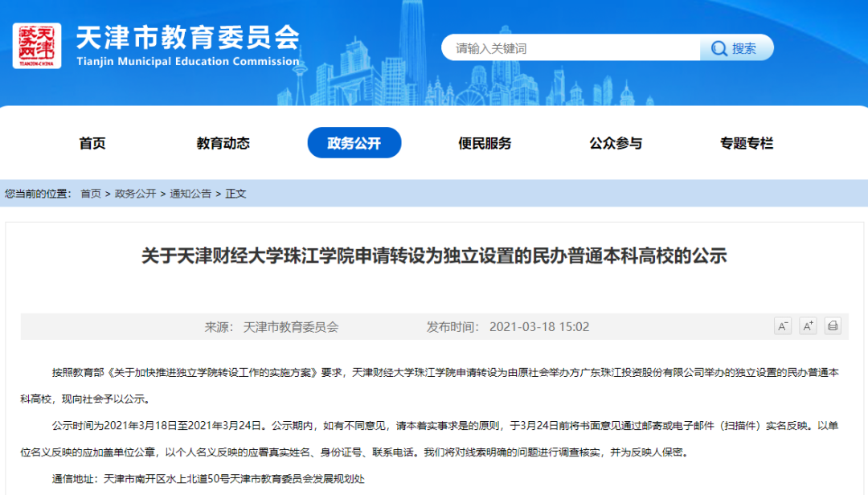Image resolution: width=868 pixels, height=495 pixels.
Task: Open the 专题专栏 navigation menu
Action: point(746,143)
